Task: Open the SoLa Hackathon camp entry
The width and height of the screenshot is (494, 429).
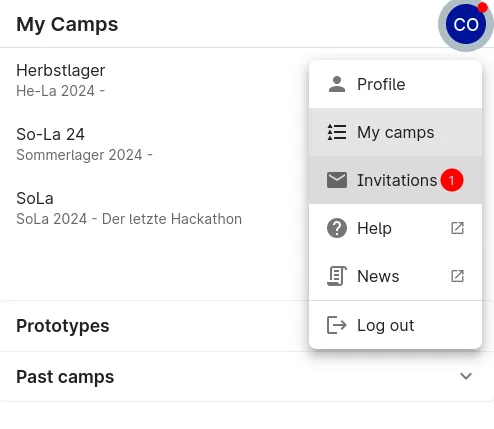Action: click(x=154, y=208)
